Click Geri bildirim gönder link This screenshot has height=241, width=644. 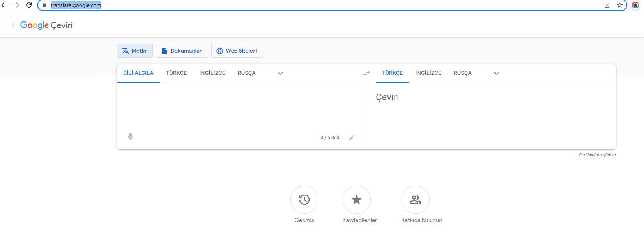(x=597, y=155)
